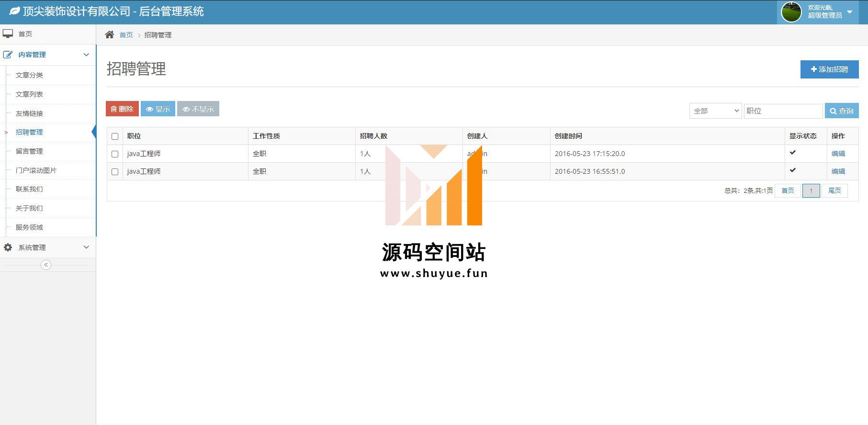Viewport: 868px width, 425px height.
Task: Check the select-all header checkbox
Action: (115, 136)
